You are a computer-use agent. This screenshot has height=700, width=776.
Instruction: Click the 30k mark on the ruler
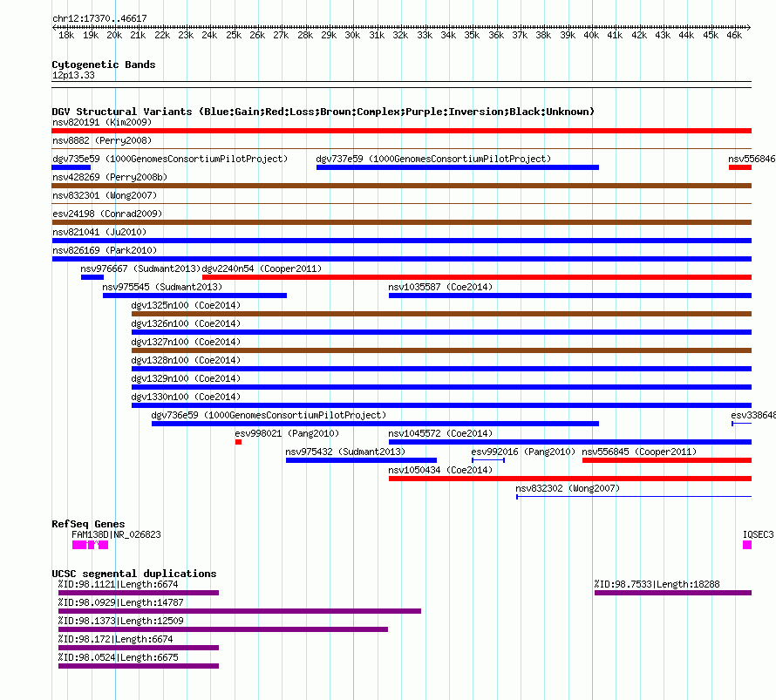point(353,35)
